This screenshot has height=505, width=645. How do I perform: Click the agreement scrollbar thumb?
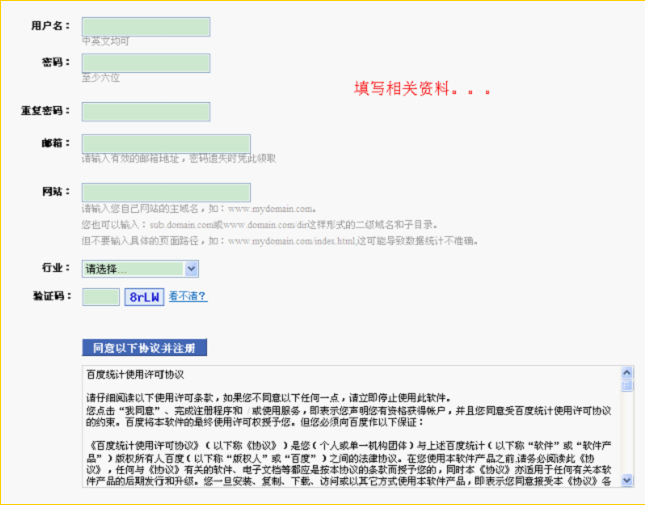click(x=627, y=385)
